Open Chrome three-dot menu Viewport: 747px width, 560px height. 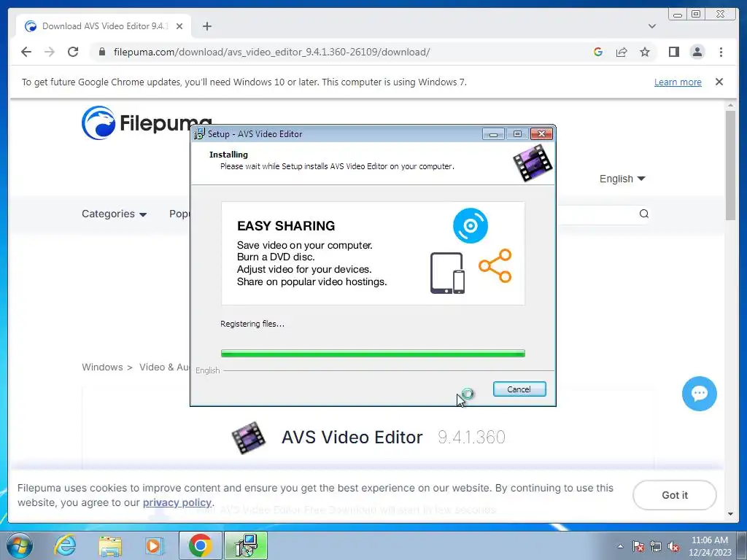(x=721, y=52)
